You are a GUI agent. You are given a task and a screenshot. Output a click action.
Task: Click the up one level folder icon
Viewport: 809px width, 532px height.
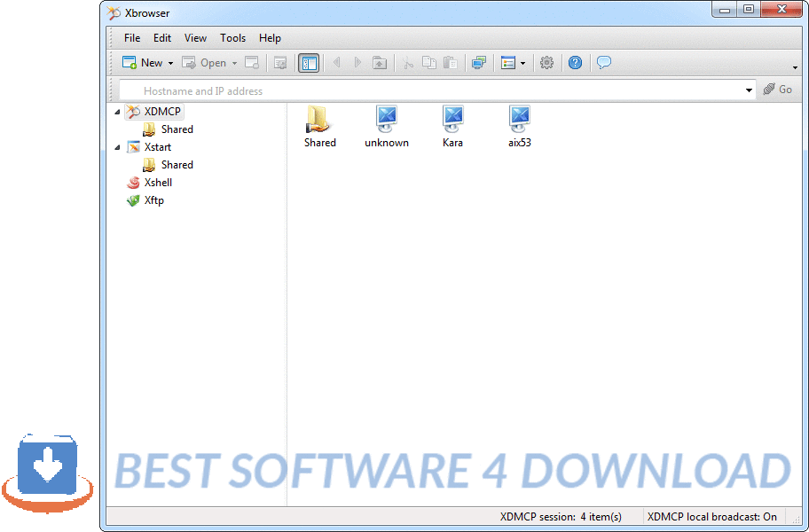pos(380,63)
